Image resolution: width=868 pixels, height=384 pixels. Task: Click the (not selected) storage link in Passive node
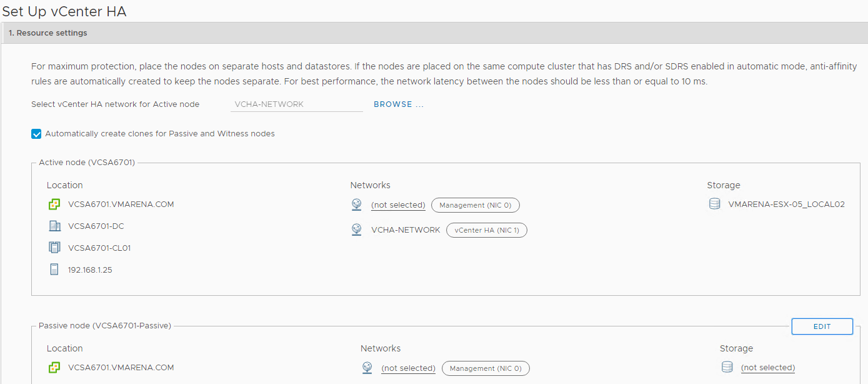(768, 368)
